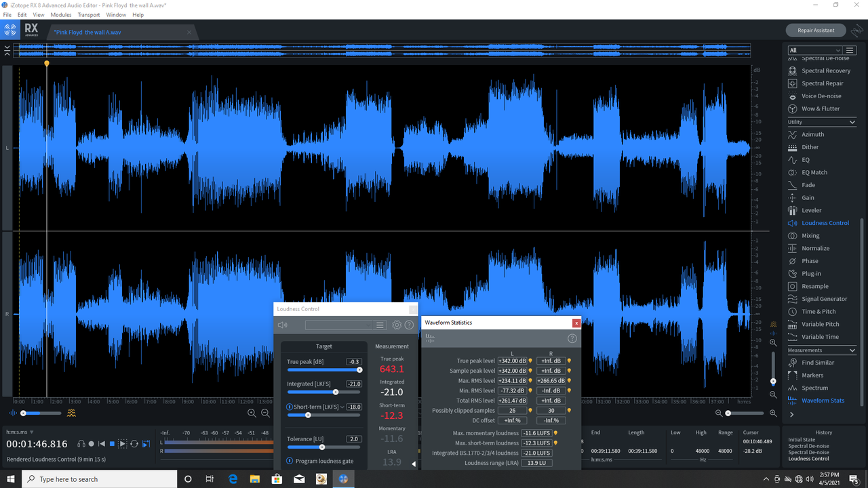Open the Dither module
This screenshot has width=868, height=488.
coord(804,147)
